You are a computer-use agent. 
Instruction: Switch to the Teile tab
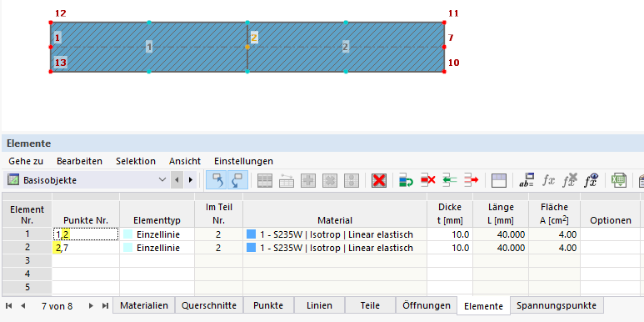(370, 305)
